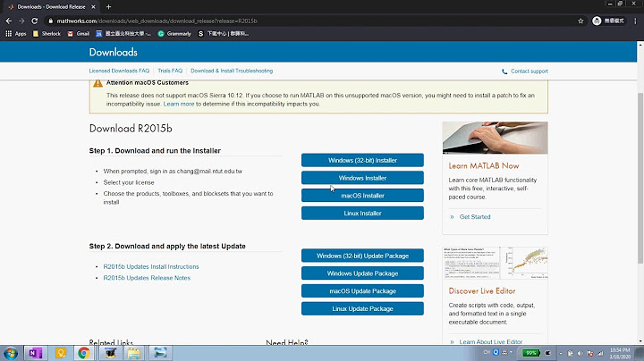The image size is (644, 361).
Task: Open R2015b Updates Install Instructions
Action: [151, 266]
